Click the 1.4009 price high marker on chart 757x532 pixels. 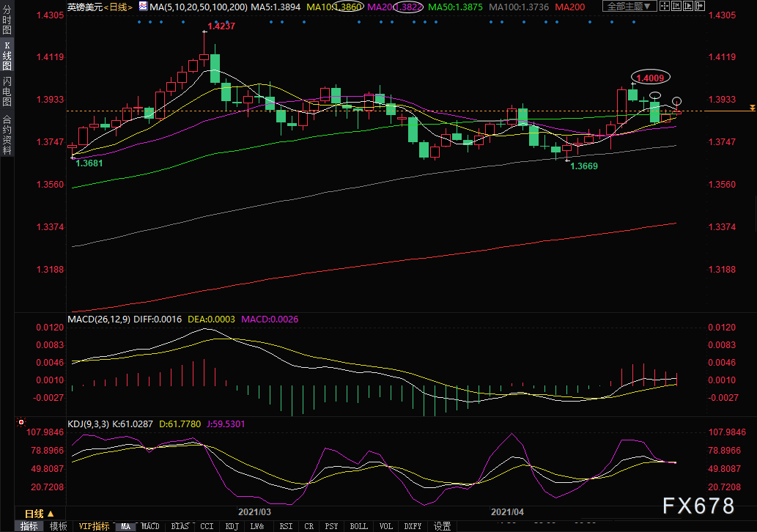651,78
